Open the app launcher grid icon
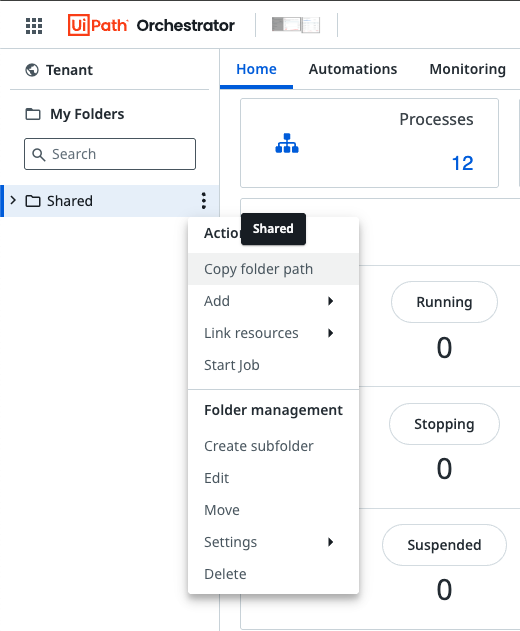 coord(34,26)
